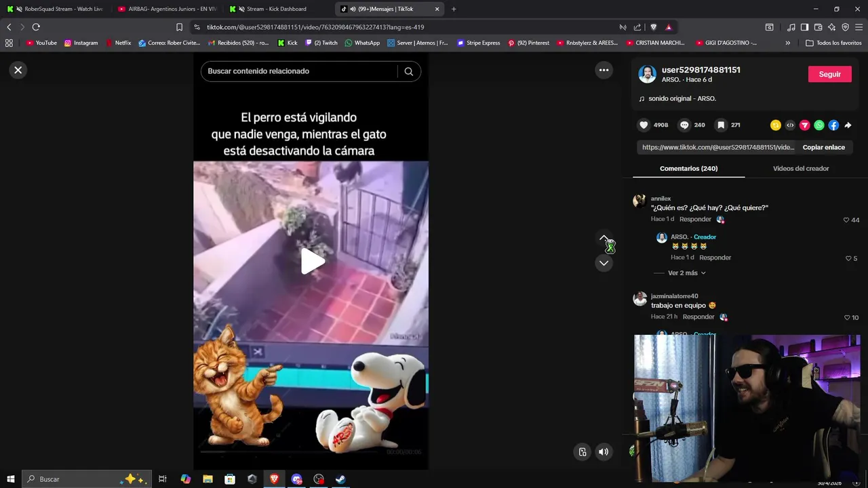Open sonido original - ARSO. sound link
This screenshot has width=868, height=488.
[x=682, y=98]
